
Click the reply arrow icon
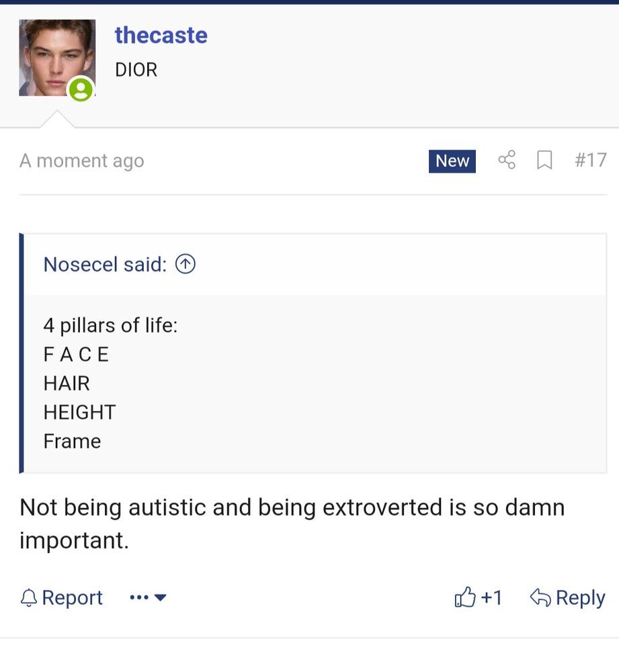pyautogui.click(x=540, y=597)
